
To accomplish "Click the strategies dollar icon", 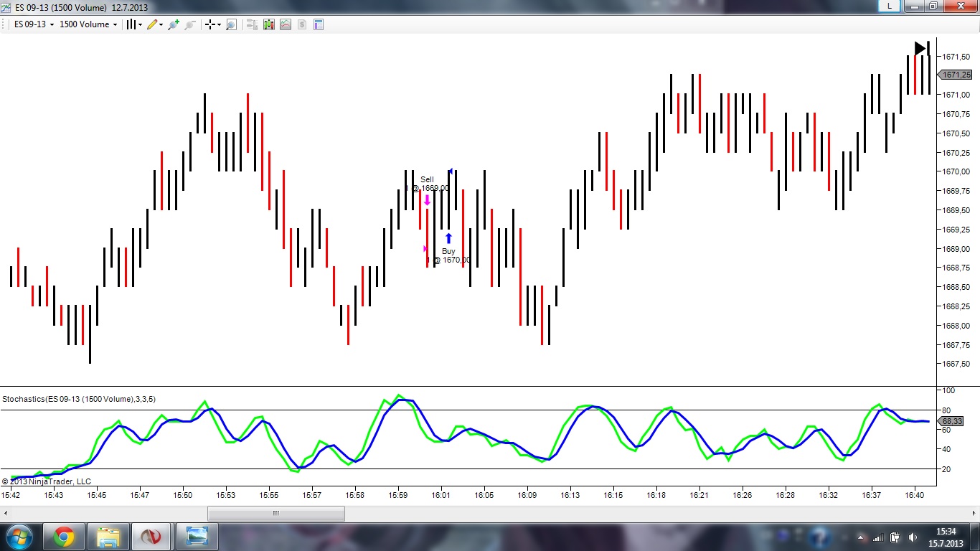I will coord(302,24).
